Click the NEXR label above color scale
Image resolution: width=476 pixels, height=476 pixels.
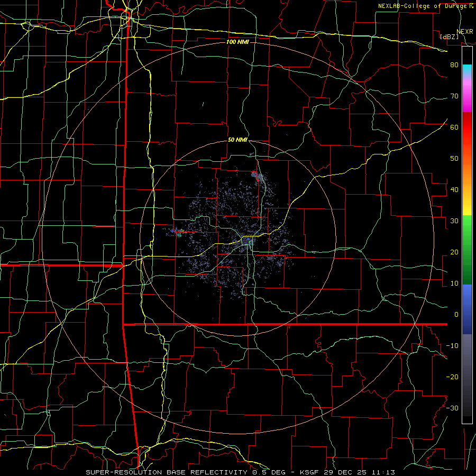pyautogui.click(x=464, y=32)
